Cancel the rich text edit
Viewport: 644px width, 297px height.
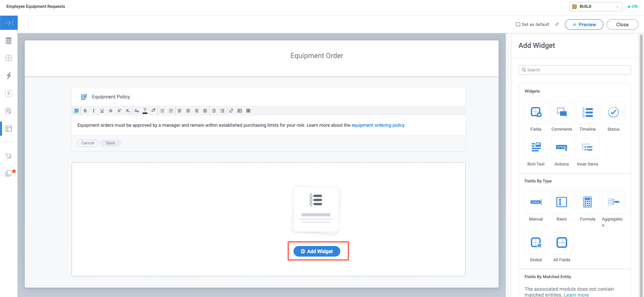pyautogui.click(x=88, y=143)
